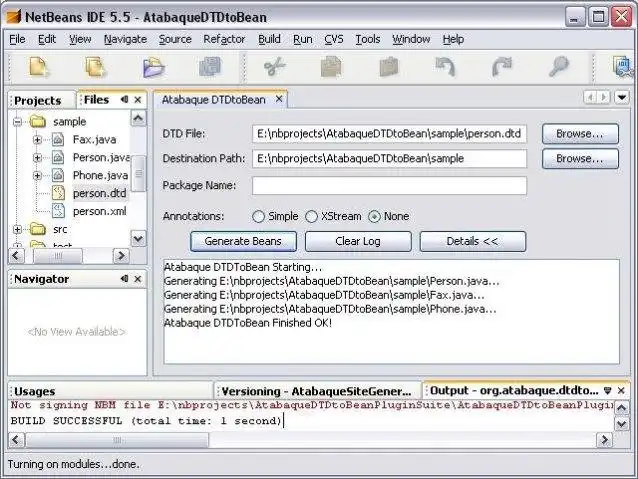Image resolution: width=638 pixels, height=479 pixels.
Task: Select person.xml in the Files tree
Action: 99,211
